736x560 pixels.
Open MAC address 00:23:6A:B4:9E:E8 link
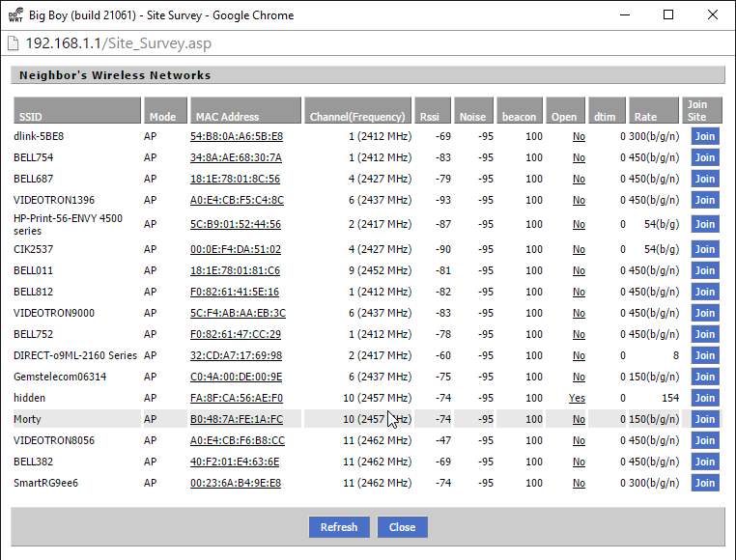[236, 483]
